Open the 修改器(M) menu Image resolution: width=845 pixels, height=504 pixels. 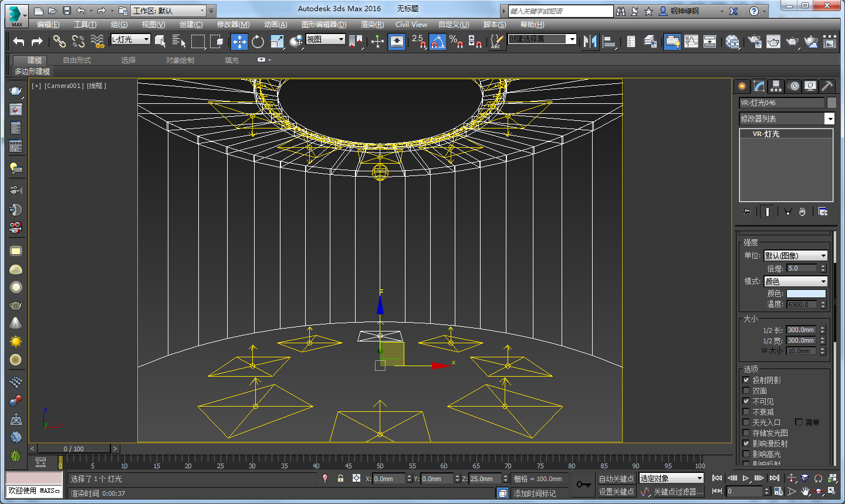(233, 25)
